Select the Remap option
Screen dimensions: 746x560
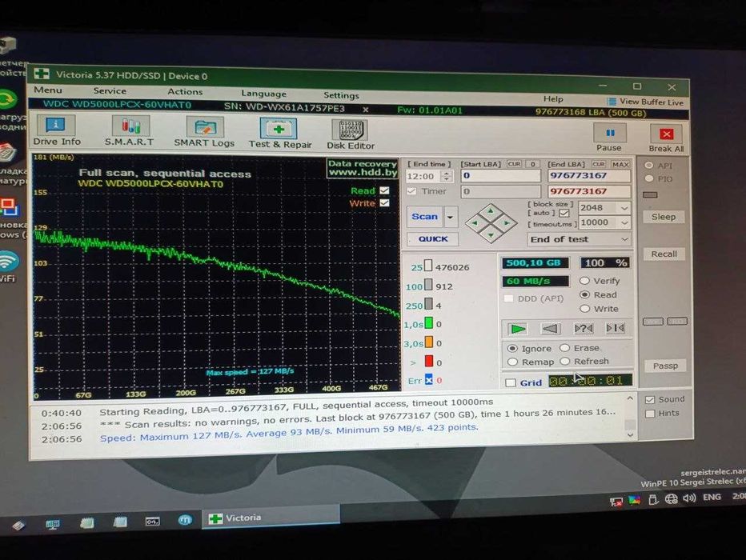pos(512,362)
